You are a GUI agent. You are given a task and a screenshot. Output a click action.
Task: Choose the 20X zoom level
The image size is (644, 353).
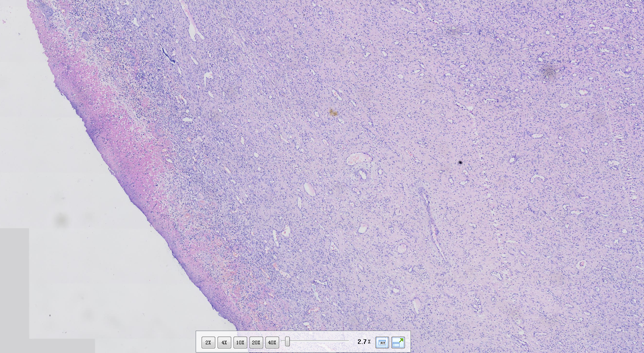(x=256, y=342)
